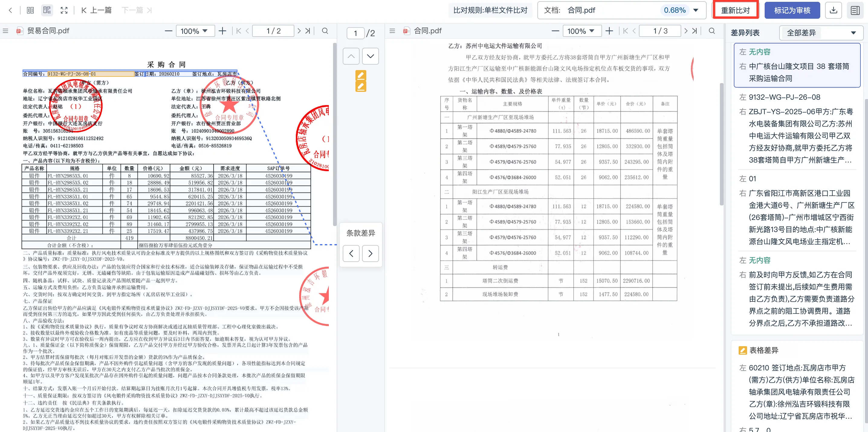
Task: Switch to side-by-side column view icon
Action: (30, 10)
